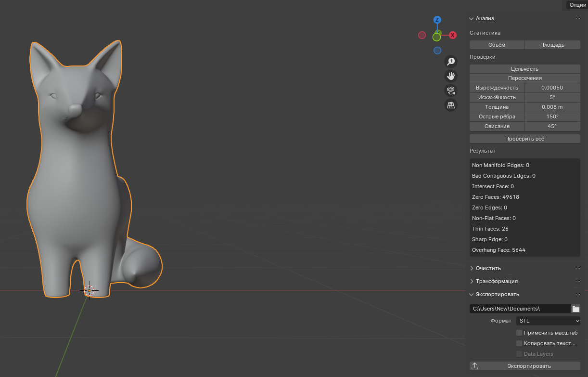588x377 pixels.
Task: Click the blue Z axis gizmo handle
Action: (437, 20)
